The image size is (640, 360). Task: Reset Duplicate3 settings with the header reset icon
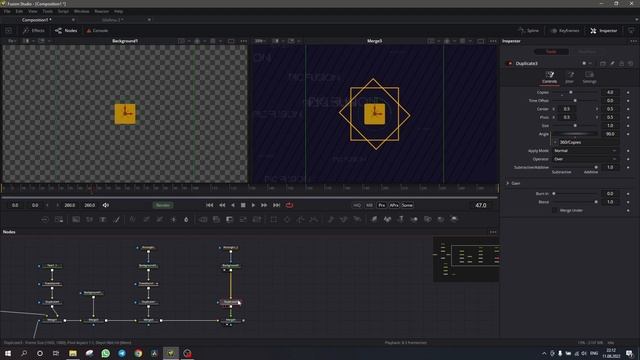click(631, 64)
